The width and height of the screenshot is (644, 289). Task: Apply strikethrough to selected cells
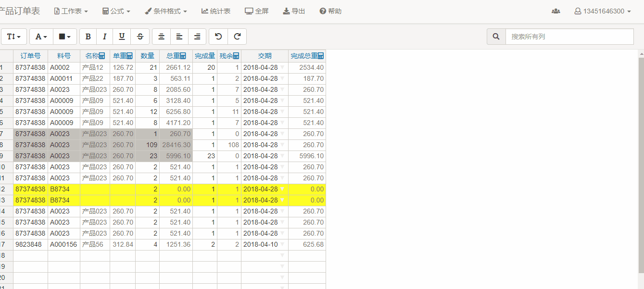click(x=140, y=37)
